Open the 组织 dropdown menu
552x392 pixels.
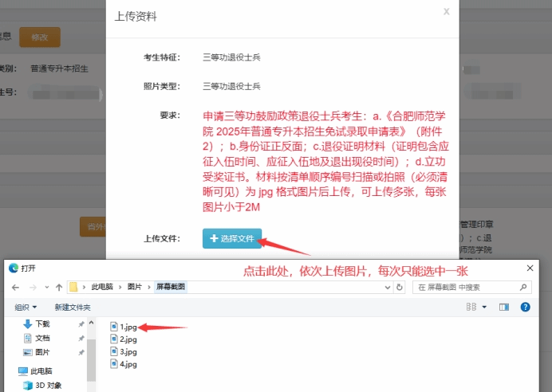(x=26, y=307)
